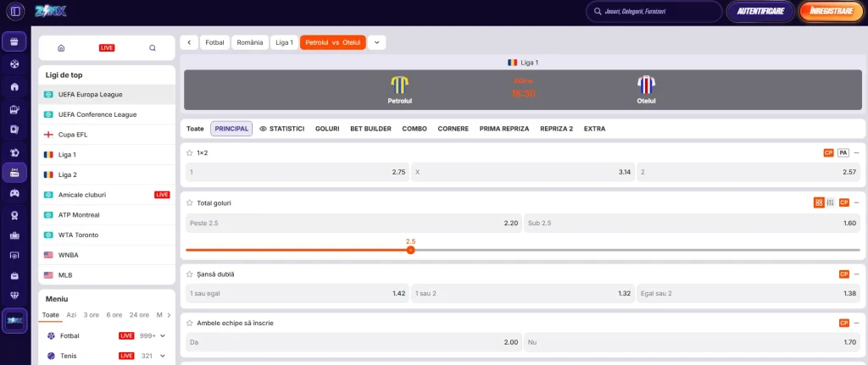Image resolution: width=868 pixels, height=365 pixels.
Task: Favorite Ambele echipe să înscrie star
Action: click(x=190, y=323)
